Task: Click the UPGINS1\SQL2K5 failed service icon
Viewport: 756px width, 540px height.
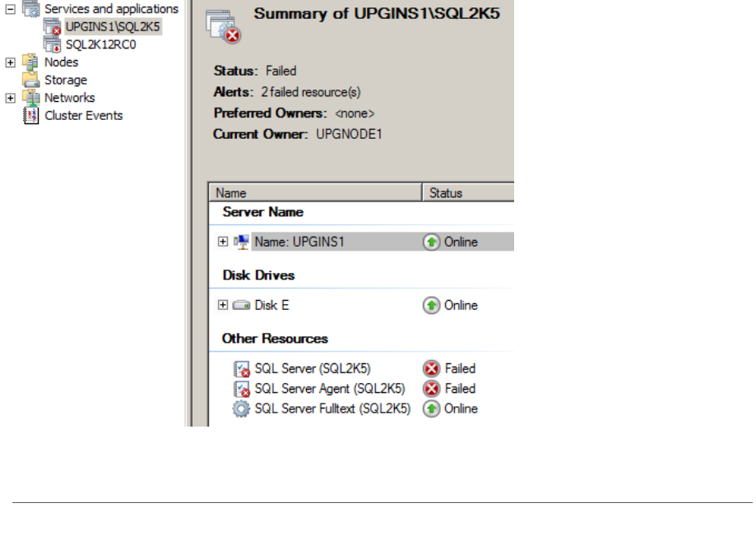Action: [53, 26]
